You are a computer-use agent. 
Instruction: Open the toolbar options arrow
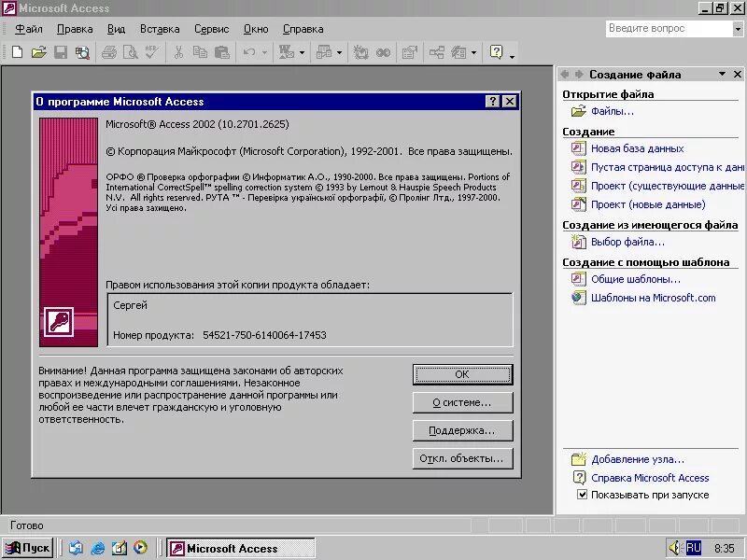(x=512, y=56)
